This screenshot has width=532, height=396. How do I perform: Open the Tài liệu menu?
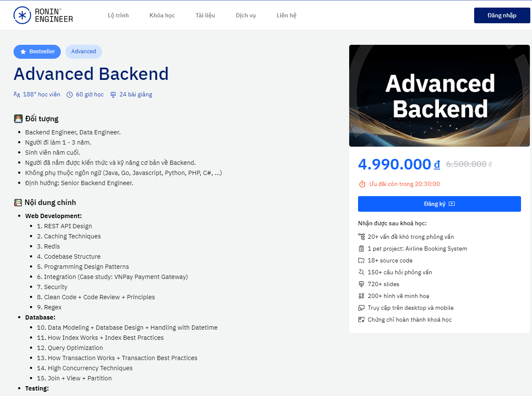click(x=205, y=15)
